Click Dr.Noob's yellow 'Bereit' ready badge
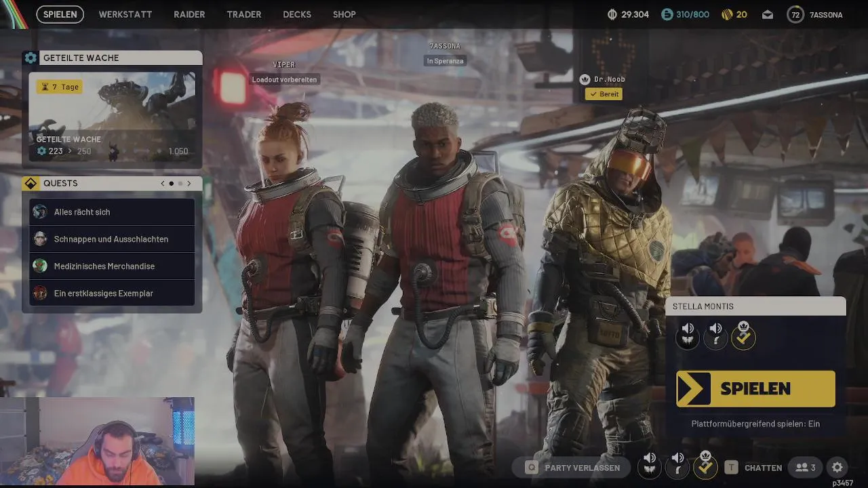The width and height of the screenshot is (868, 488). point(604,94)
